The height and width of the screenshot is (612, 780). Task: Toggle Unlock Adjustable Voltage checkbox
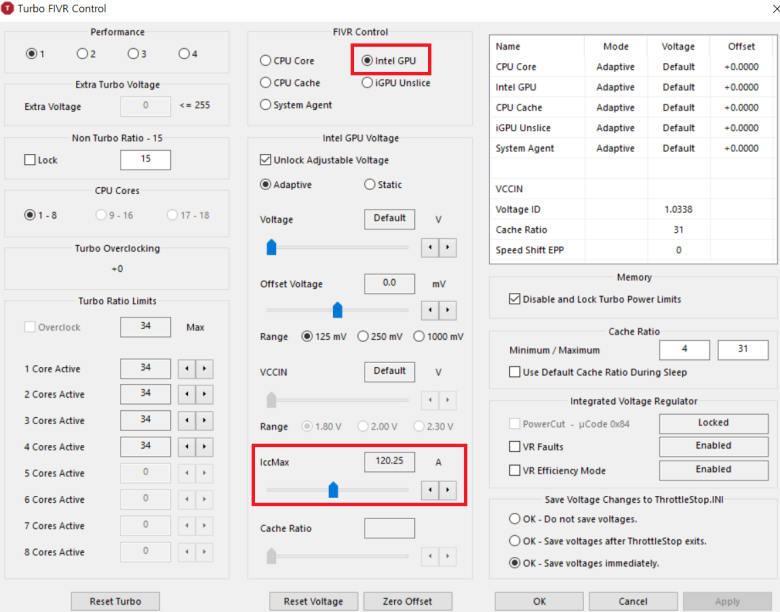coord(266,160)
